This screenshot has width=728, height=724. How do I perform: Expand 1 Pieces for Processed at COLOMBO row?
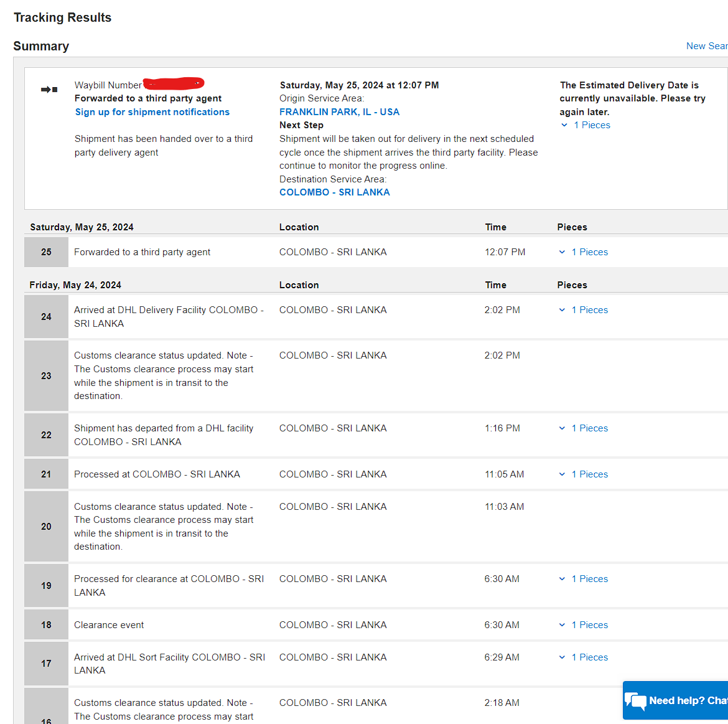tap(584, 474)
